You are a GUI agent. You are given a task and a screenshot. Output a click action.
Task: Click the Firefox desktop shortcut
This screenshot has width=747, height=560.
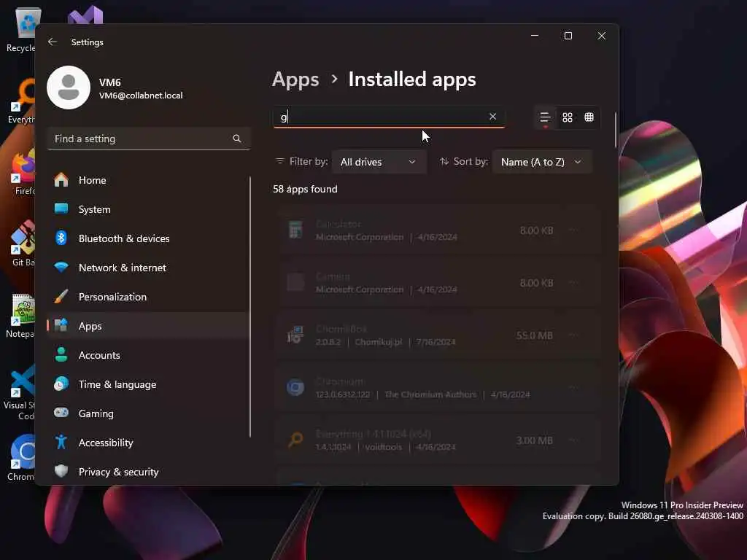[23, 172]
